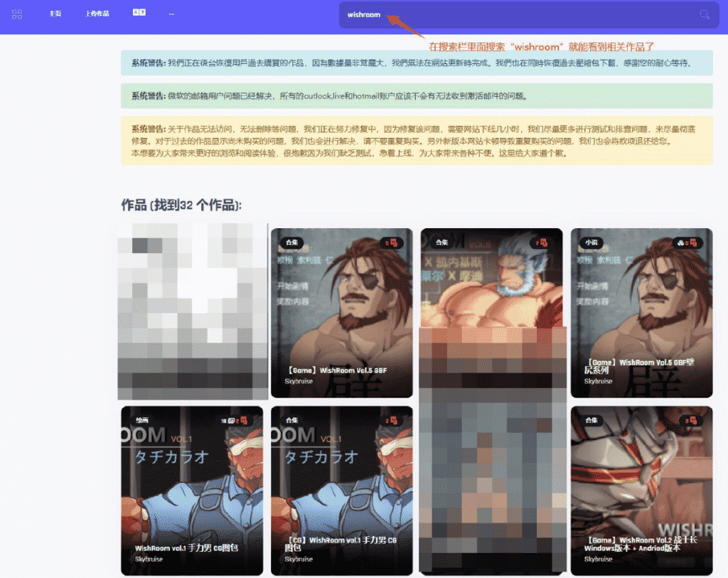Open the 上传作品 upload menu item
Screen dimensions: 728x578
(97, 14)
